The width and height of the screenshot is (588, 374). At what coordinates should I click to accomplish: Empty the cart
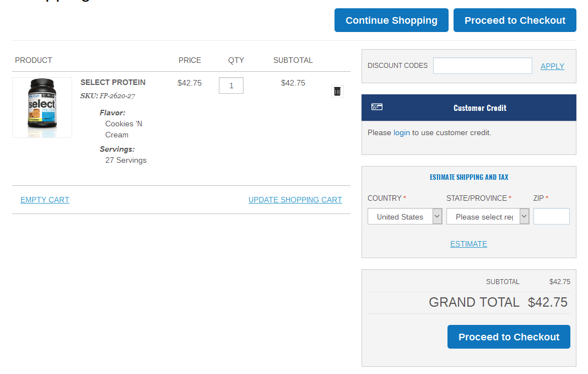(45, 200)
